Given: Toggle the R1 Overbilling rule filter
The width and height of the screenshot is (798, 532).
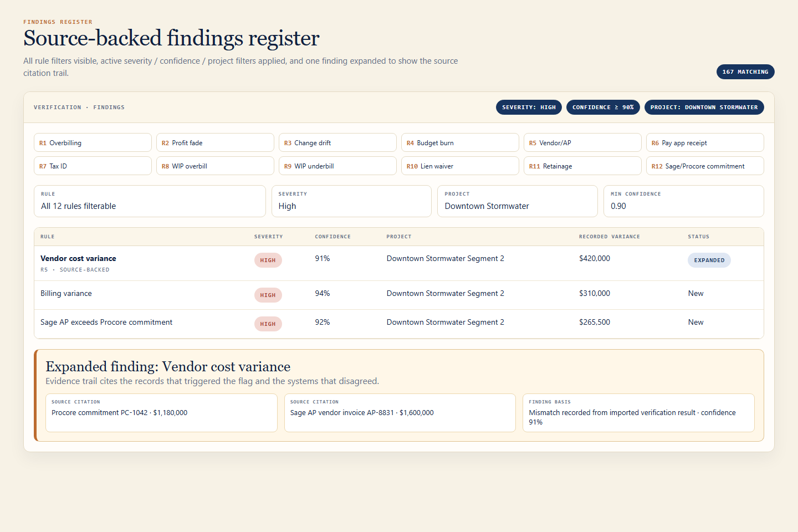Looking at the screenshot, I should (x=93, y=142).
